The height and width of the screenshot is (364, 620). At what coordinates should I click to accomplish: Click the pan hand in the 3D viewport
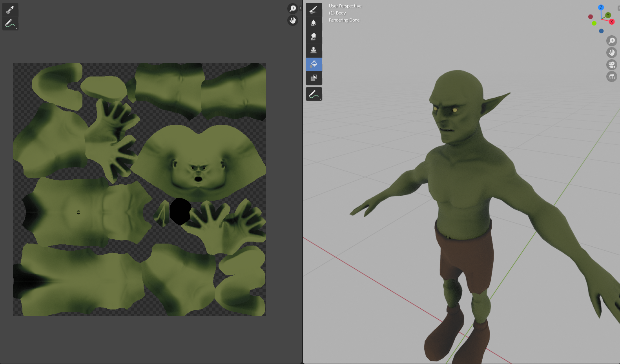(x=612, y=53)
